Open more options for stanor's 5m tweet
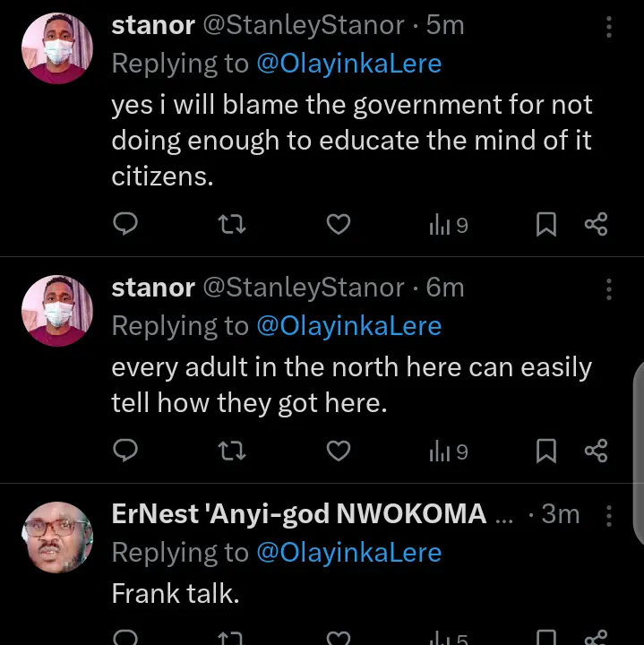644x645 pixels. click(x=609, y=27)
